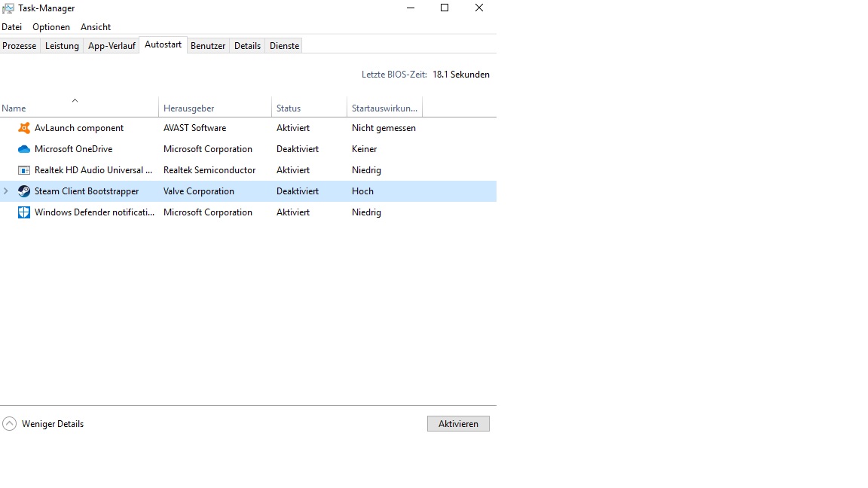
Task: Switch to the Prozesse tab
Action: click(x=20, y=46)
